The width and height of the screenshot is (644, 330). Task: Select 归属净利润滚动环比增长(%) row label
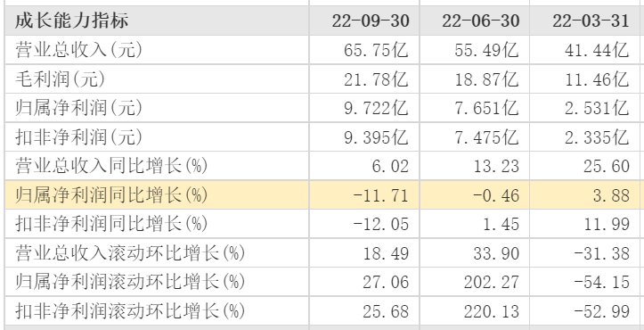130,282
